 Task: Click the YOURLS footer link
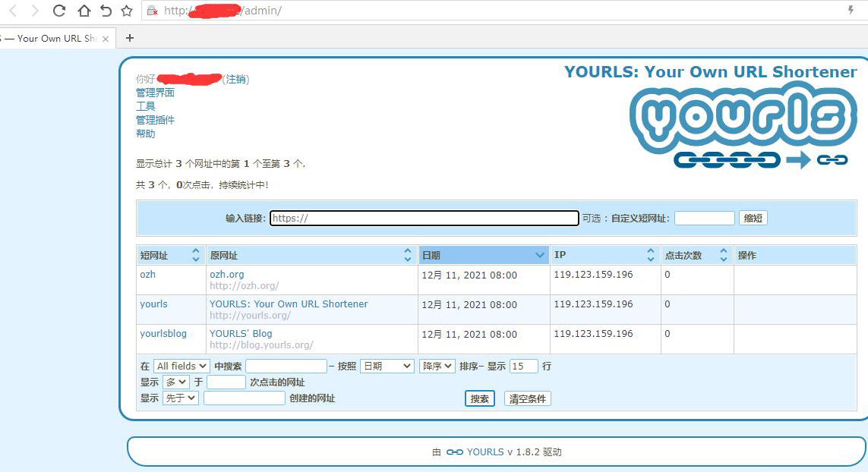(485, 452)
